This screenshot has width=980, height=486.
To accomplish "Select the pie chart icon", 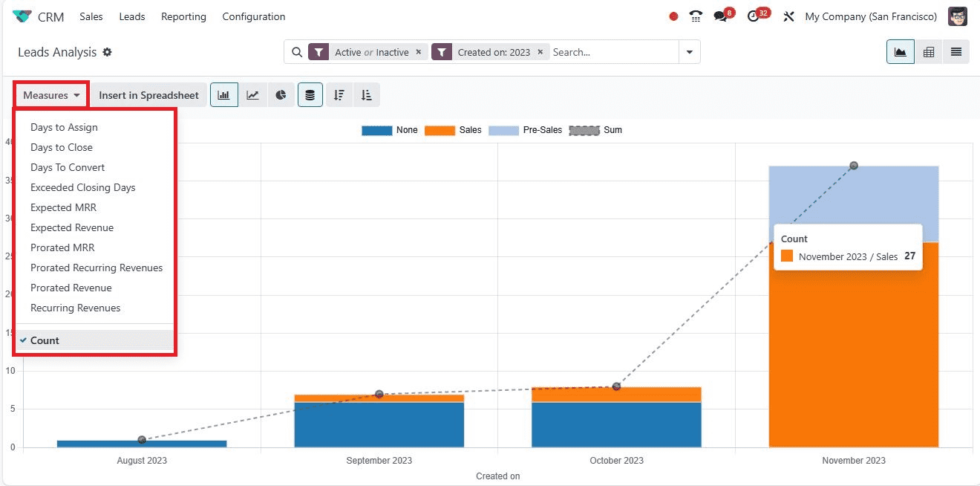I will (281, 95).
